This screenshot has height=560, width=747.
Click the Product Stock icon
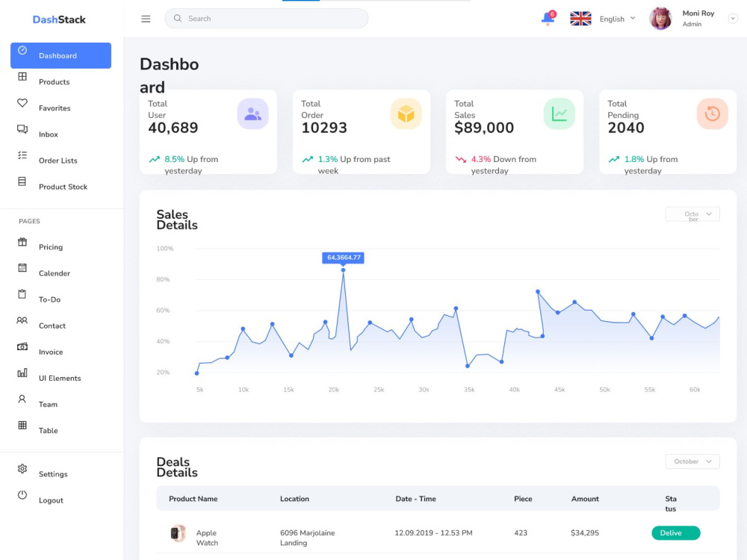tap(22, 181)
